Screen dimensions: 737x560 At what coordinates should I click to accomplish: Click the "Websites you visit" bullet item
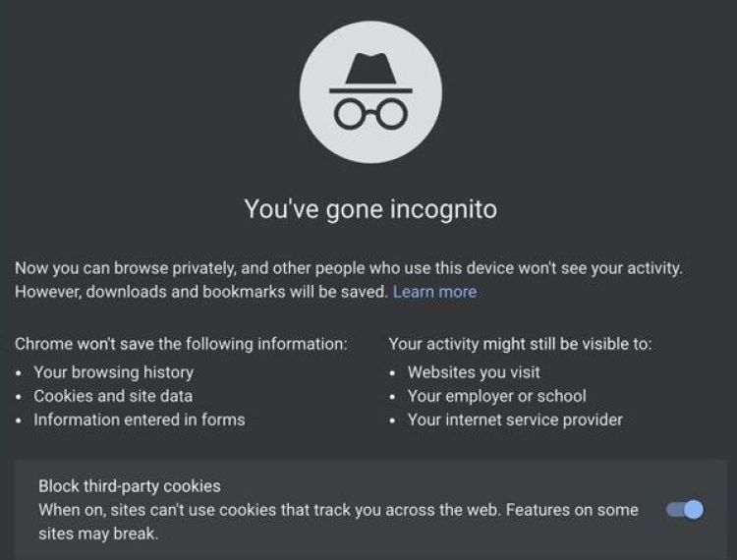click(x=474, y=372)
